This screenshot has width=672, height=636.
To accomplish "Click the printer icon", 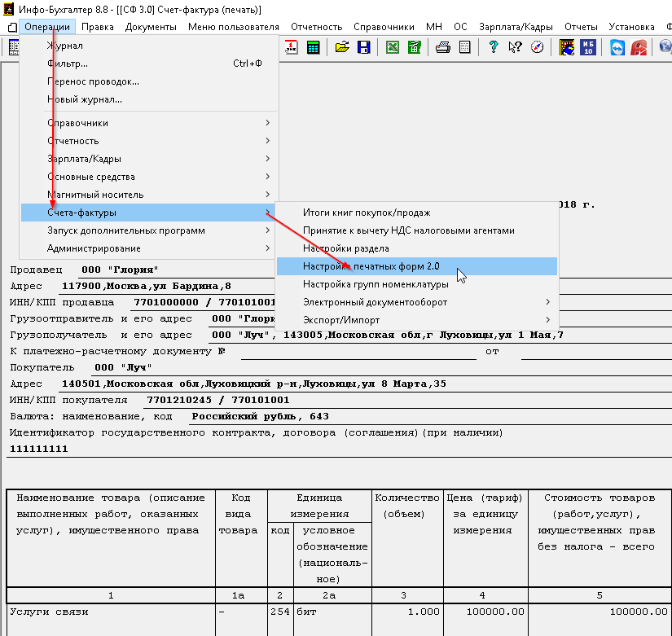I will pyautogui.click(x=443, y=47).
